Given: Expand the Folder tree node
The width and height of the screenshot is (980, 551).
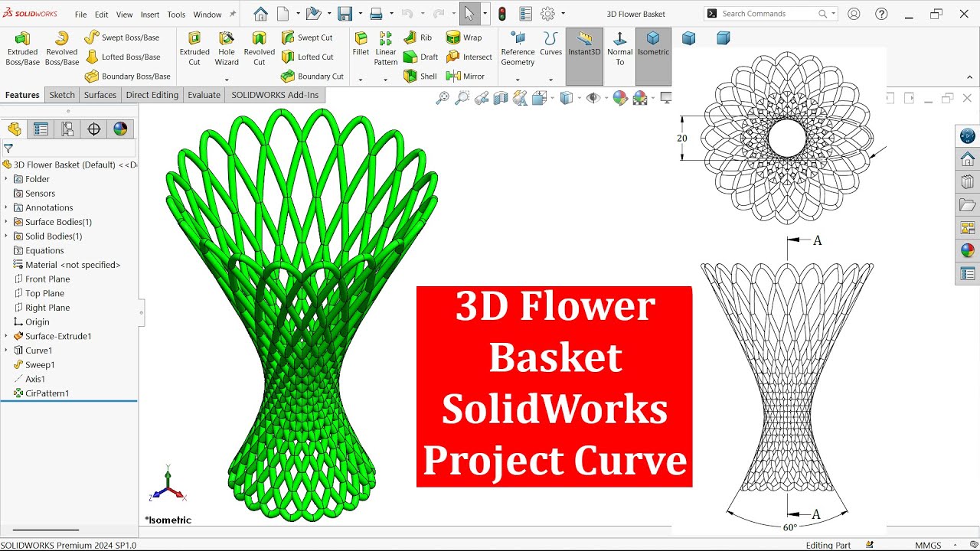Looking at the screenshot, I should pos(6,179).
